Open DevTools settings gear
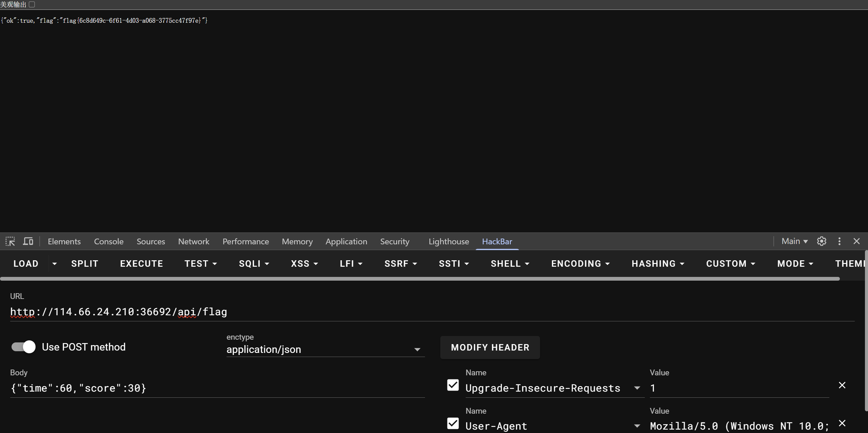 pyautogui.click(x=822, y=241)
